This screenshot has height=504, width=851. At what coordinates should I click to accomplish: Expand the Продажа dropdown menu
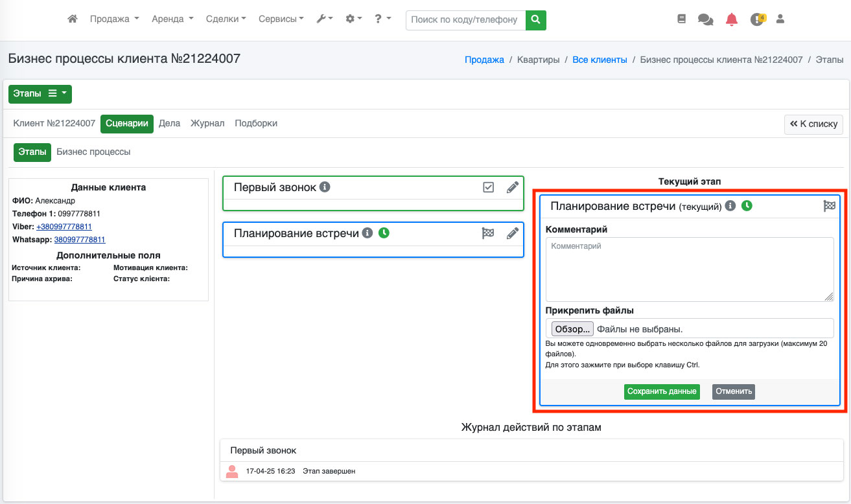click(115, 19)
